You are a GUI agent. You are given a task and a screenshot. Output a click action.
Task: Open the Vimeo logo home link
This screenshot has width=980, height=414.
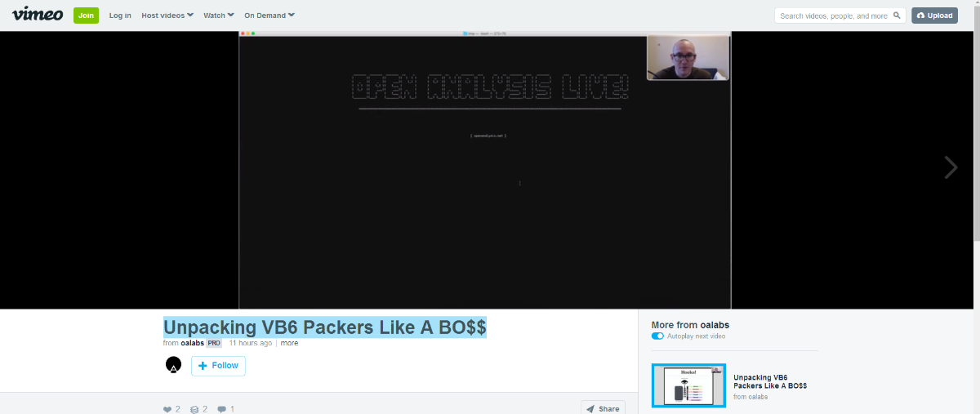pyautogui.click(x=38, y=15)
